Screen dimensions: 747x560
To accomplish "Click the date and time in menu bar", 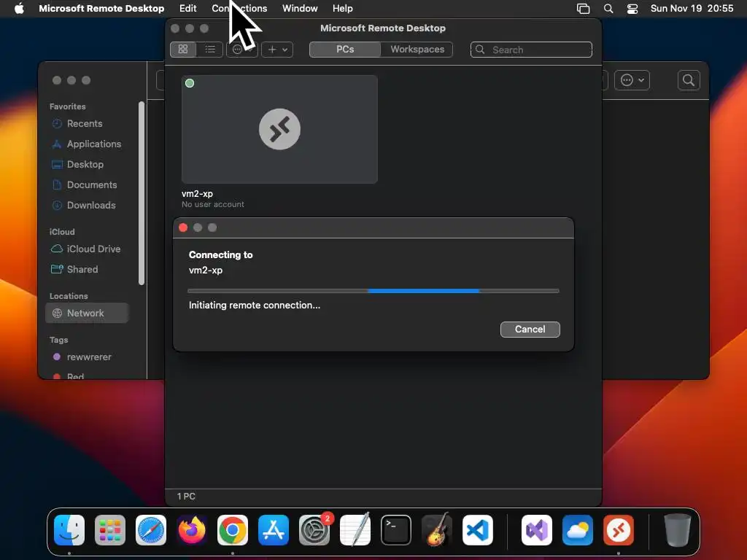I will 692,9.
